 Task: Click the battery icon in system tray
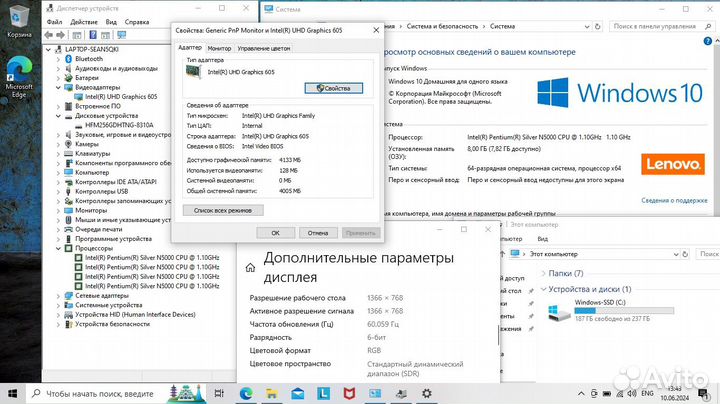pos(607,393)
